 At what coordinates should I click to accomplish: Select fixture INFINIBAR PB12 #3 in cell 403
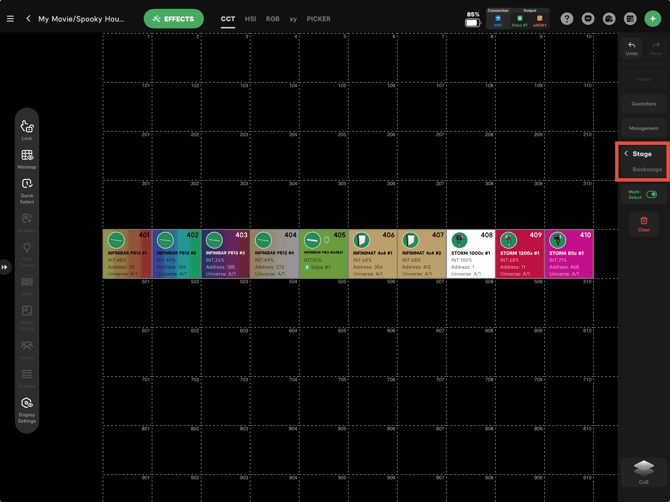(226, 254)
